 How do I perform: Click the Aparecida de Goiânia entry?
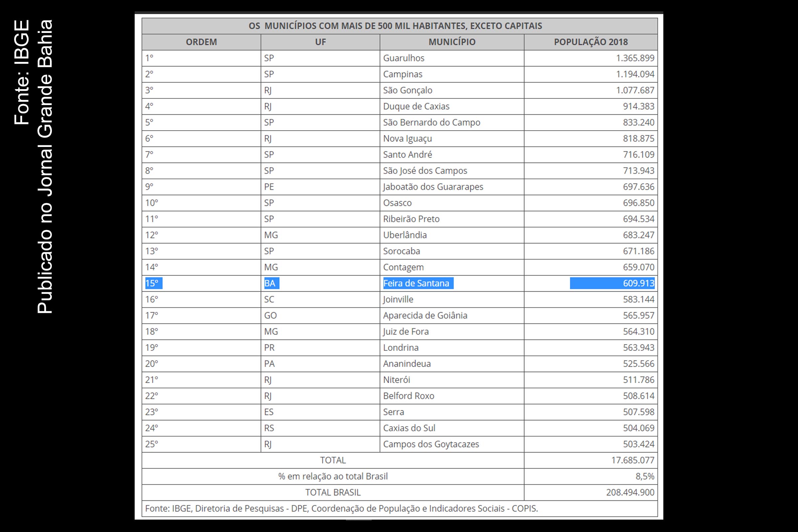tap(425, 316)
